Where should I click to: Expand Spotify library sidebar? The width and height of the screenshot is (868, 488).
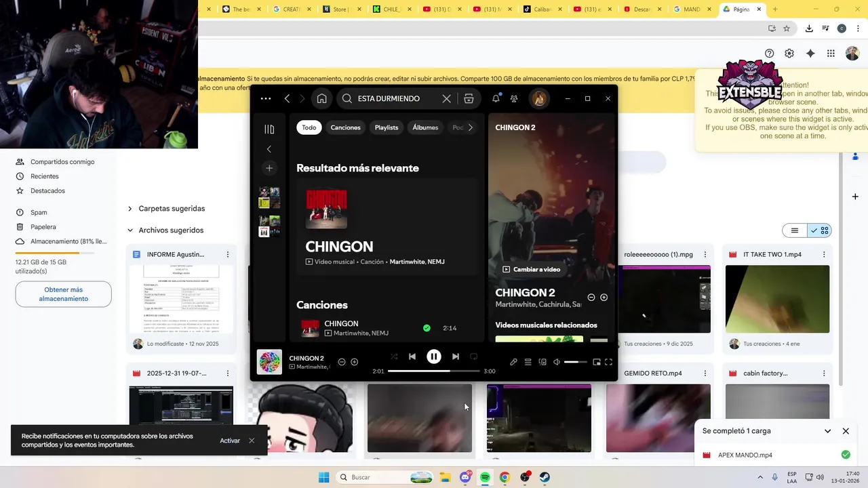[269, 129]
